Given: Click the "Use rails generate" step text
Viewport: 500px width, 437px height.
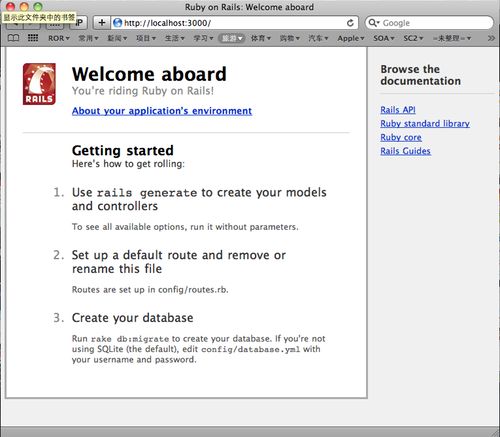Looking at the screenshot, I should click(199, 199).
